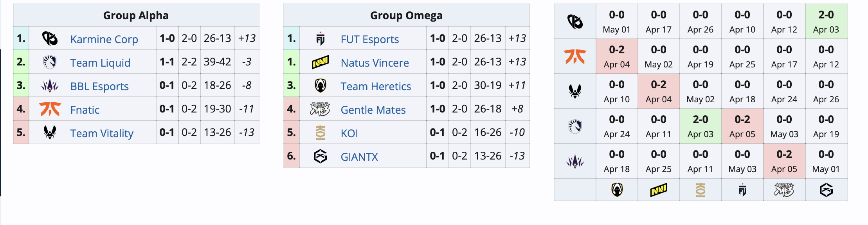Click the BBL Esports logo in Group Alpha
Image resolution: width=868 pixels, height=225 pixels.
tap(50, 85)
